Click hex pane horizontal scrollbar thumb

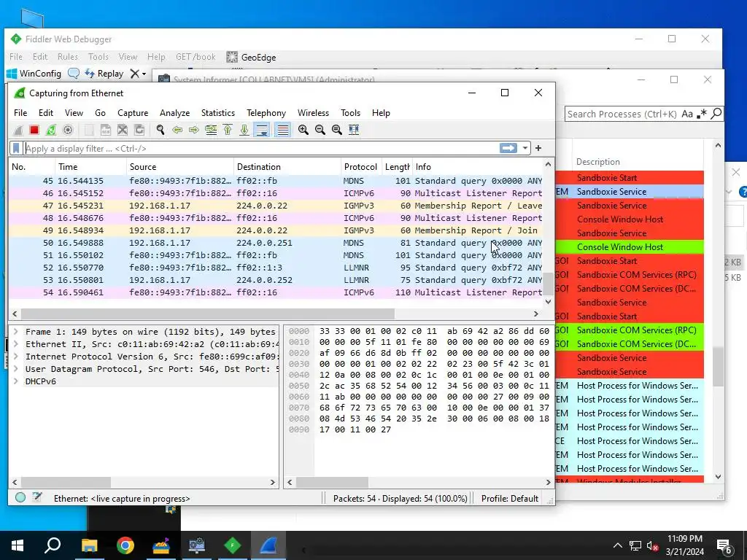332,483
